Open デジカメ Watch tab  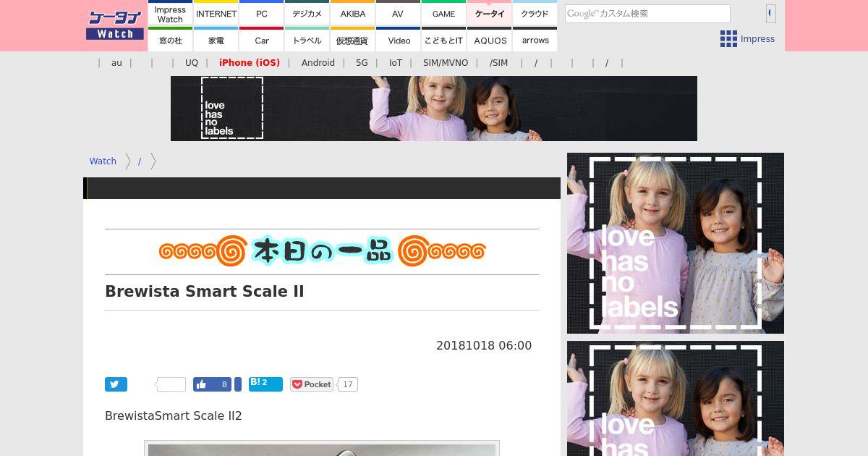307,14
